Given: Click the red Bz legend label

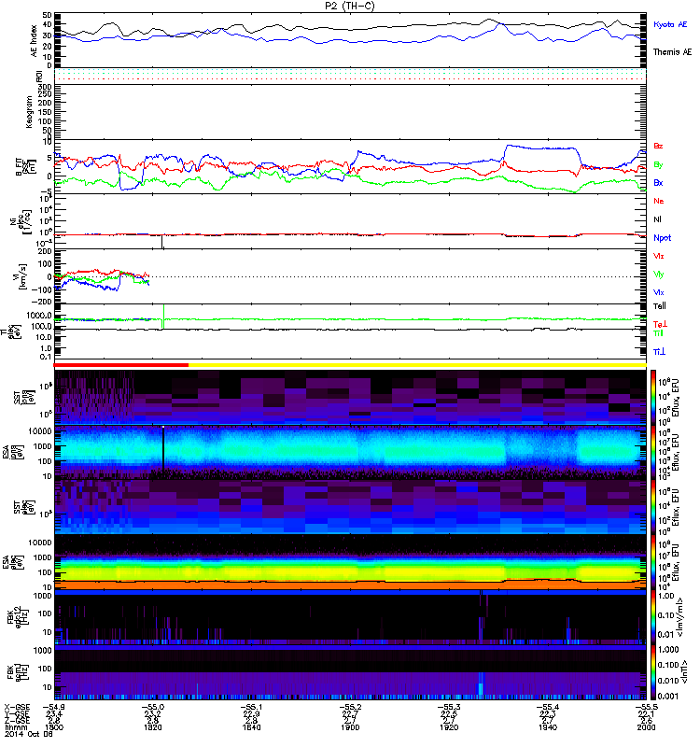Looking at the screenshot, I should [658, 146].
